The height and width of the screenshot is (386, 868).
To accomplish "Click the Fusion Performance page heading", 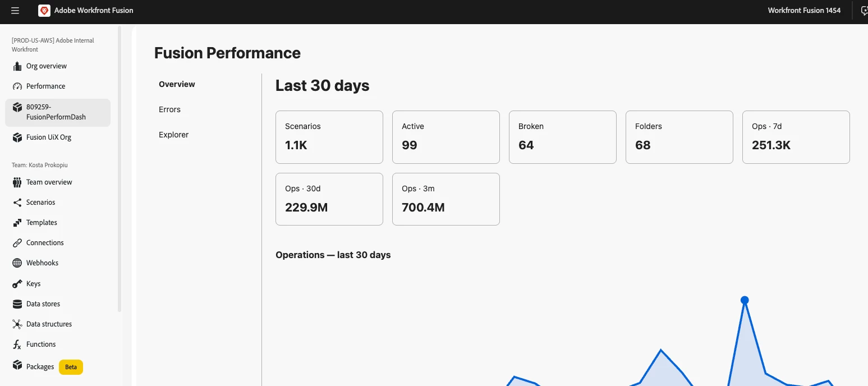I will 227,53.
